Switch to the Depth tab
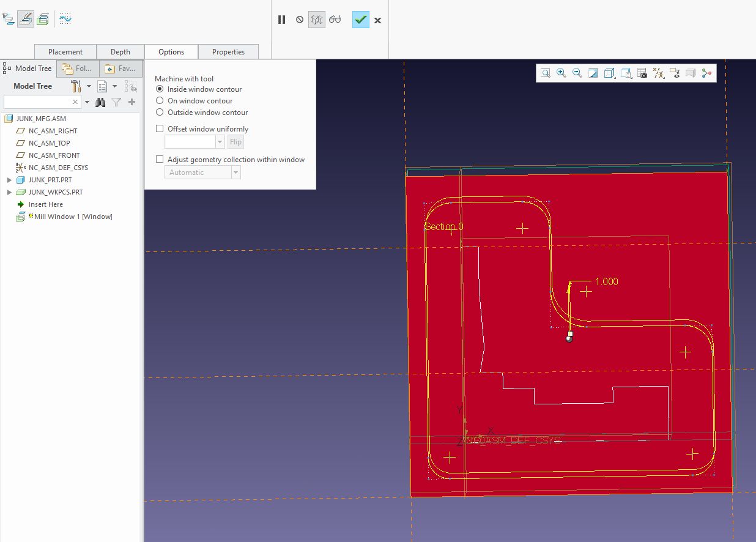The image size is (756, 542). (120, 51)
